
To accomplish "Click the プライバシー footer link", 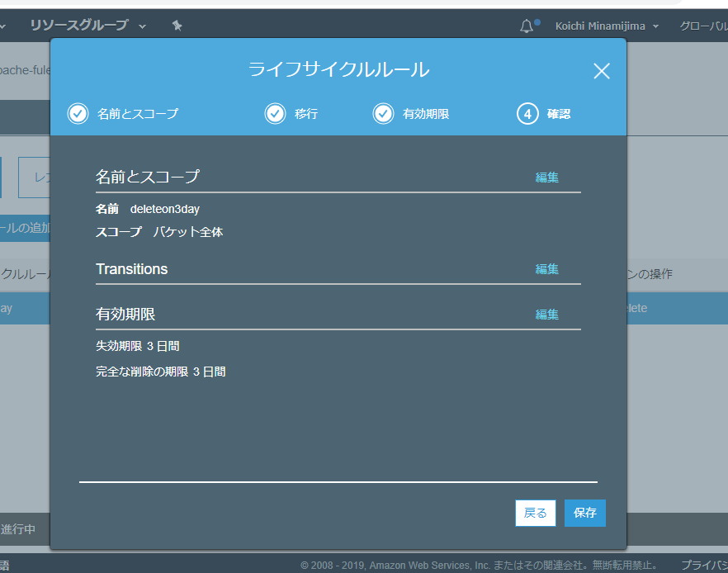I will click(x=703, y=566).
